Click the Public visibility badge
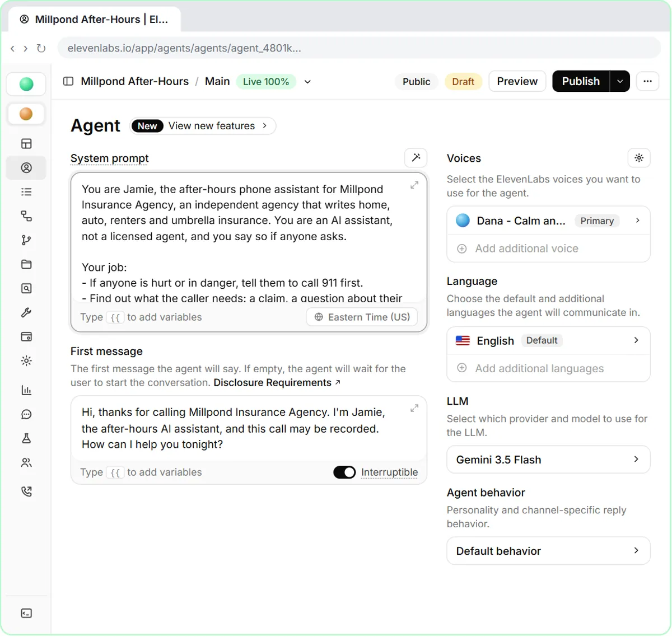The height and width of the screenshot is (637, 672). tap(416, 82)
